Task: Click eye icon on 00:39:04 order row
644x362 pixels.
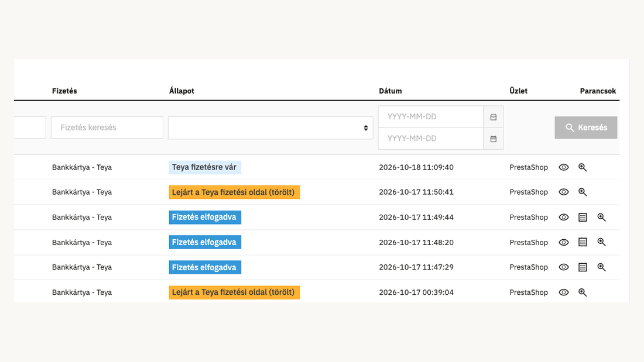Action: click(563, 292)
